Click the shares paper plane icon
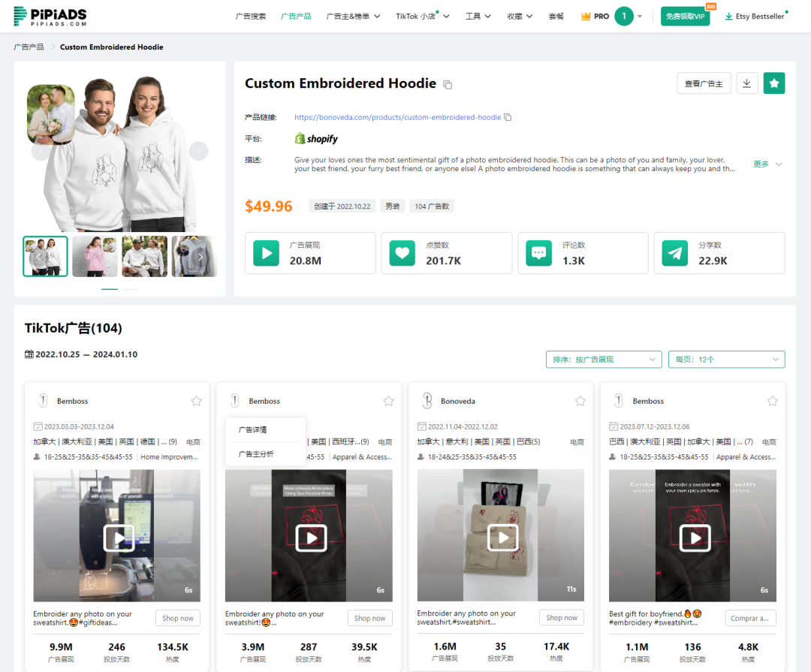Image resolution: width=811 pixels, height=672 pixels. point(675,253)
